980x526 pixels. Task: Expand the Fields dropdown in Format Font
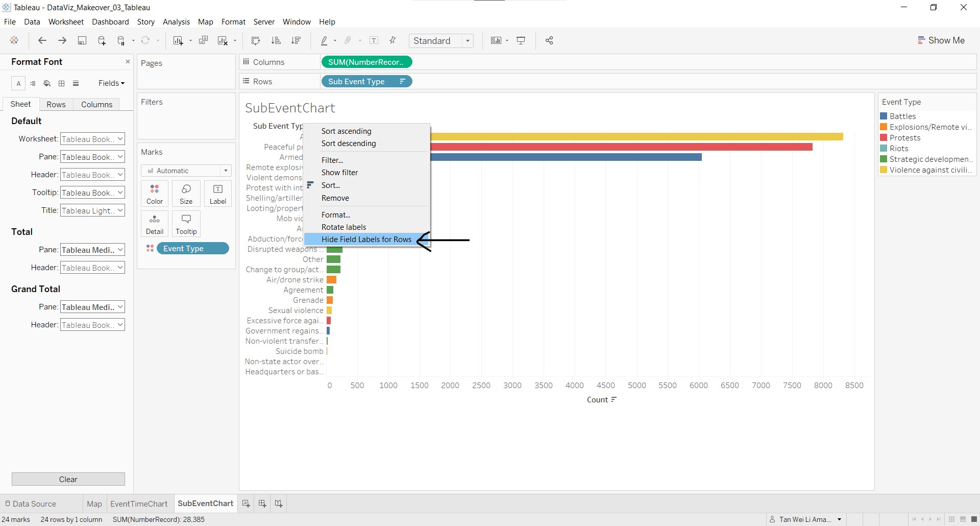(x=111, y=83)
